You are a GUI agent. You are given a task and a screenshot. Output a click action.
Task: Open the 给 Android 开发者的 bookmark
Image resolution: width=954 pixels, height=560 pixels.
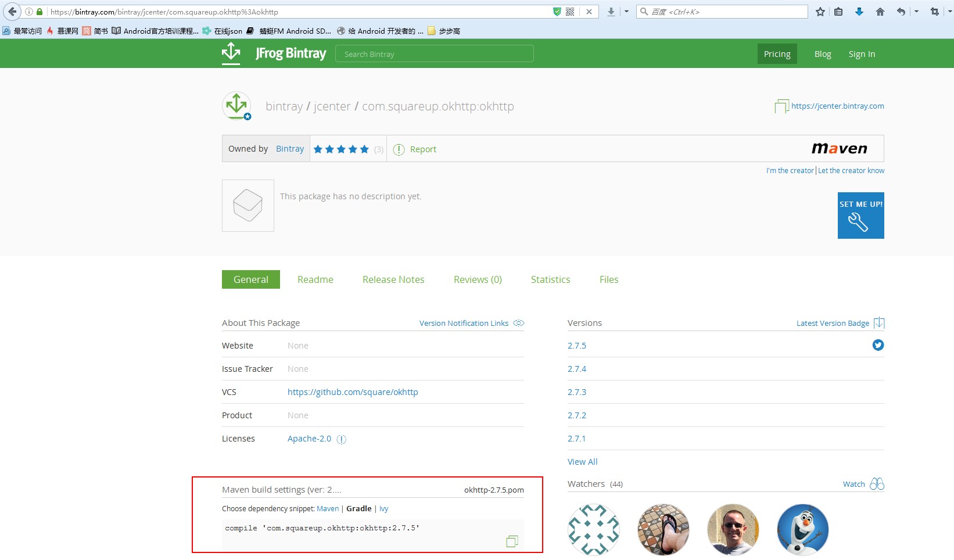(x=380, y=31)
